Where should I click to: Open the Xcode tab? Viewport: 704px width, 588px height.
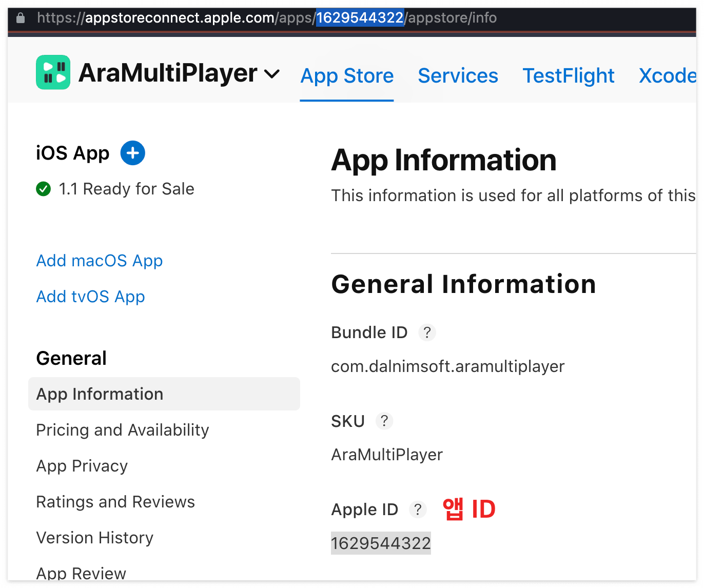668,76
